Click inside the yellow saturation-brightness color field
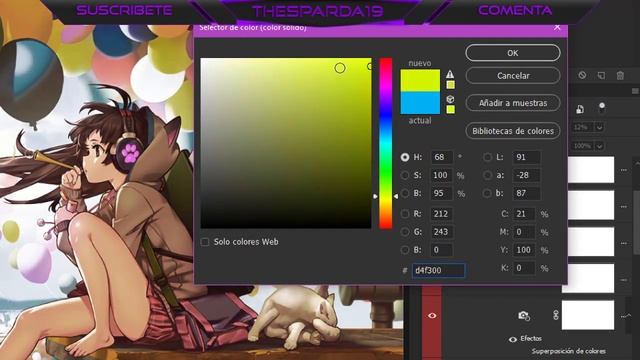The width and height of the screenshot is (640, 360). point(286,143)
